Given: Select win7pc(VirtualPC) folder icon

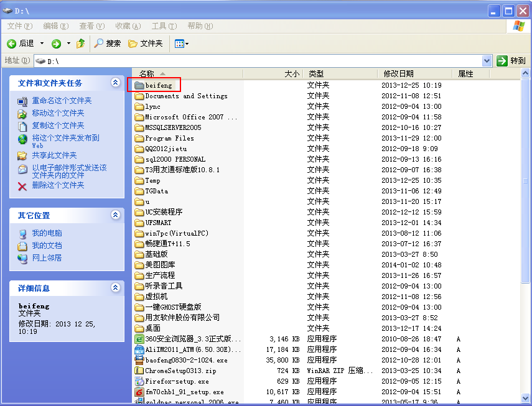Looking at the screenshot, I should coord(139,233).
